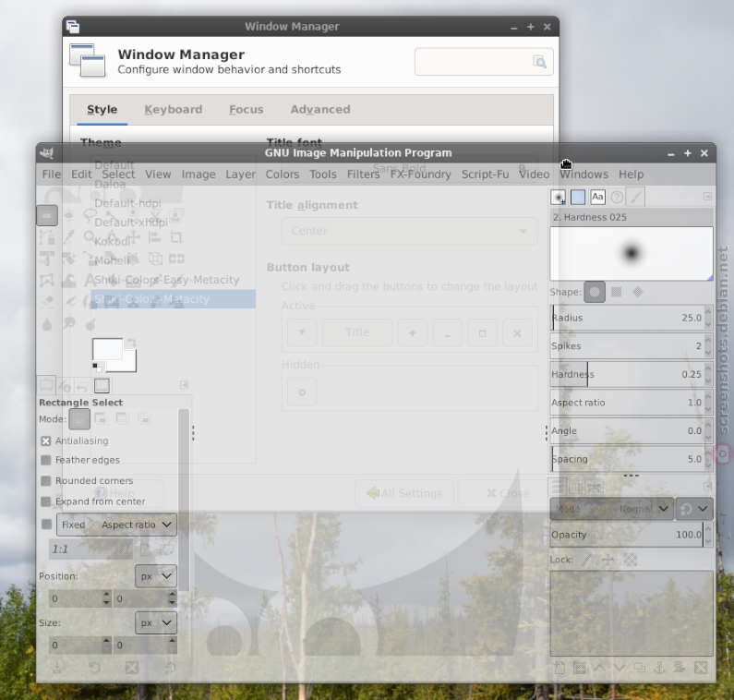
Task: Create a new layer
Action: pyautogui.click(x=560, y=668)
